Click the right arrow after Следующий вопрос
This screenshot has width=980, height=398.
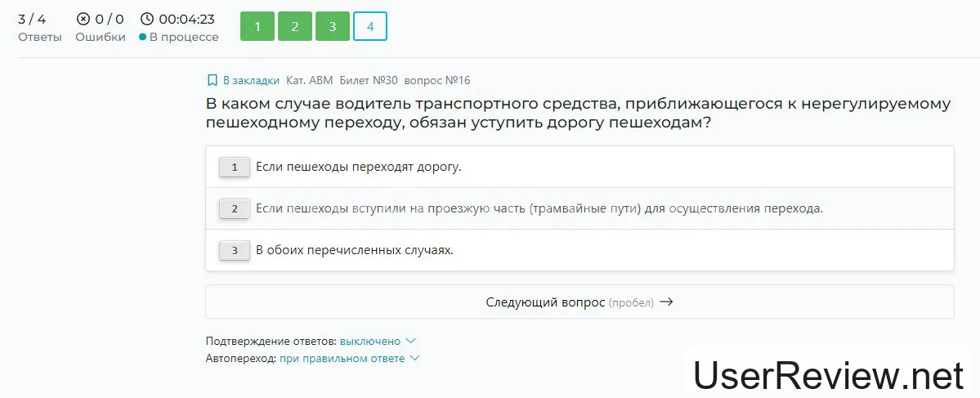pyautogui.click(x=666, y=302)
